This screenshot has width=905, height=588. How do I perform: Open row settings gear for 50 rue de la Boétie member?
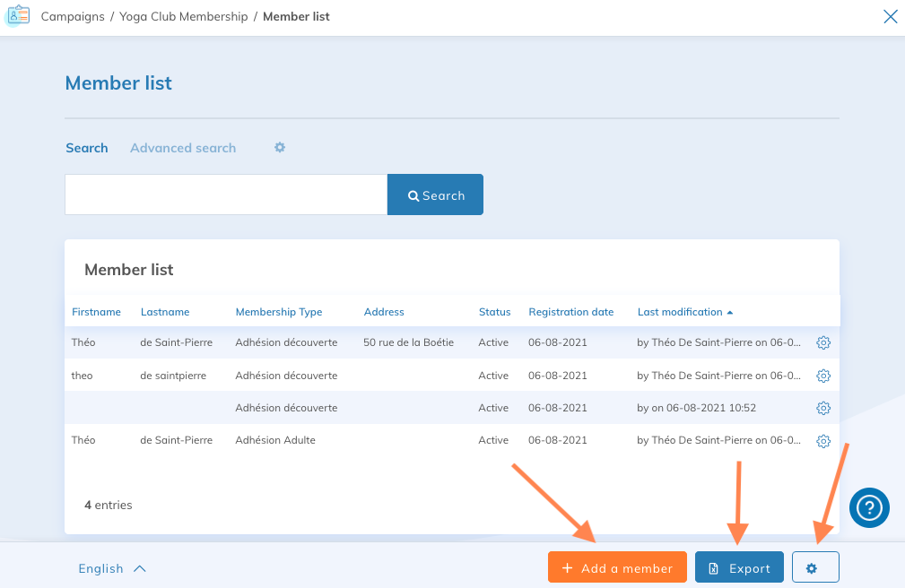(823, 342)
